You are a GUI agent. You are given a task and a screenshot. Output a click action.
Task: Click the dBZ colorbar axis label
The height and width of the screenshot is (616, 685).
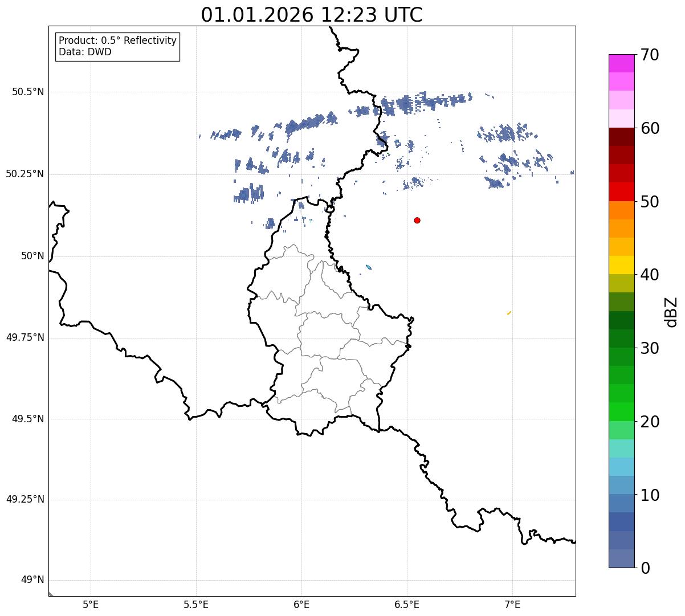[x=671, y=312]
